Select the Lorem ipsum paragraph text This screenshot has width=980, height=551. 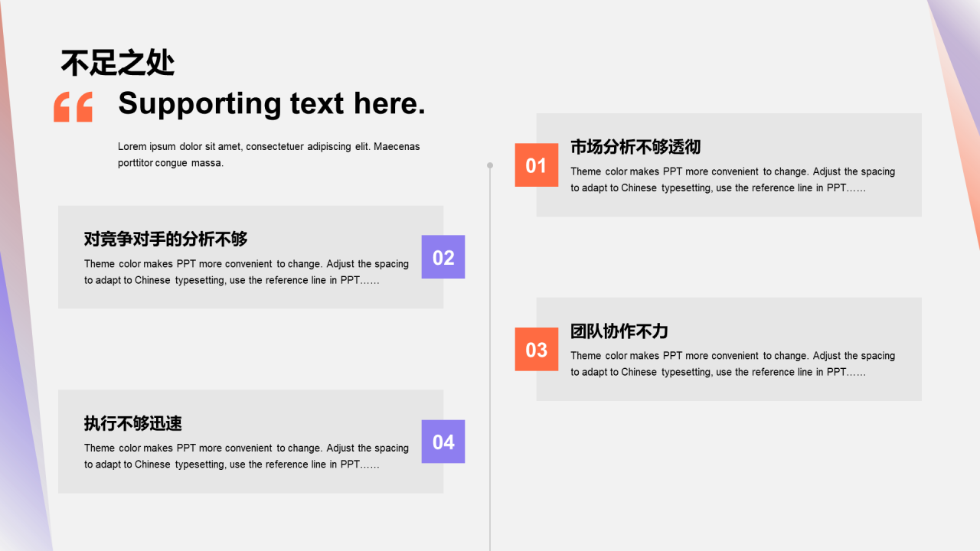(x=268, y=155)
